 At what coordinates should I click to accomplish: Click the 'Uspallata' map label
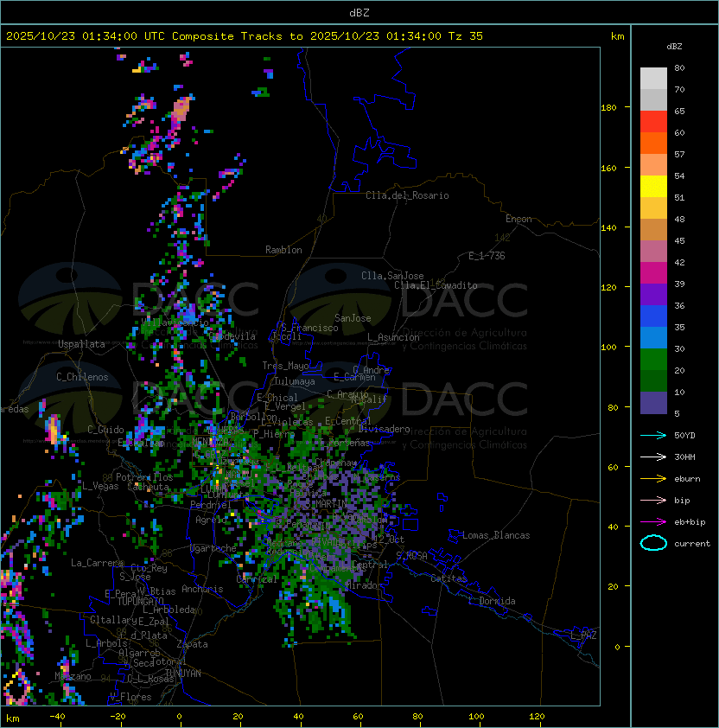click(x=81, y=344)
